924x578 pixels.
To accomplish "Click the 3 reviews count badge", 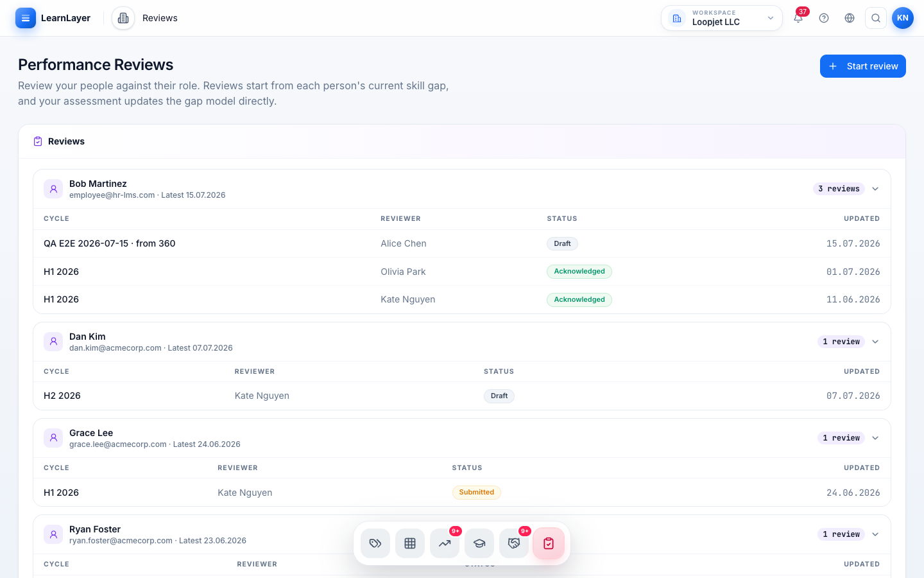I will pyautogui.click(x=839, y=189).
